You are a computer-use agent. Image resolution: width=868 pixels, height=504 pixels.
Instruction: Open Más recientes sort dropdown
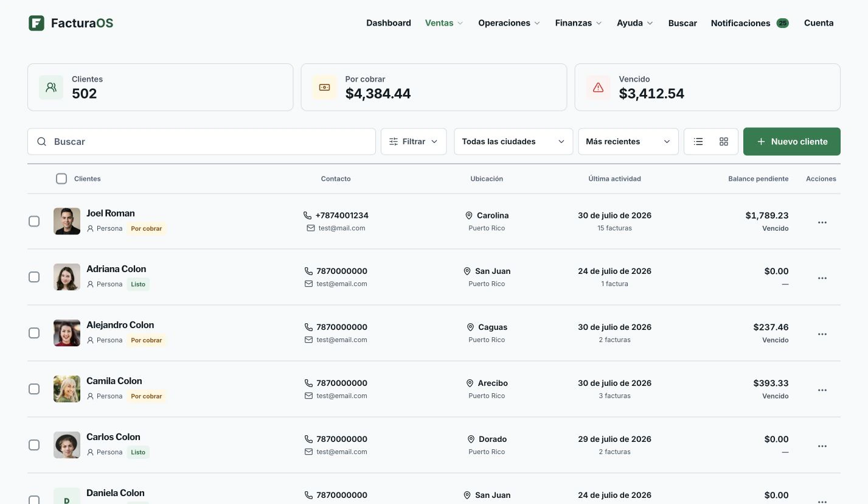pos(628,141)
